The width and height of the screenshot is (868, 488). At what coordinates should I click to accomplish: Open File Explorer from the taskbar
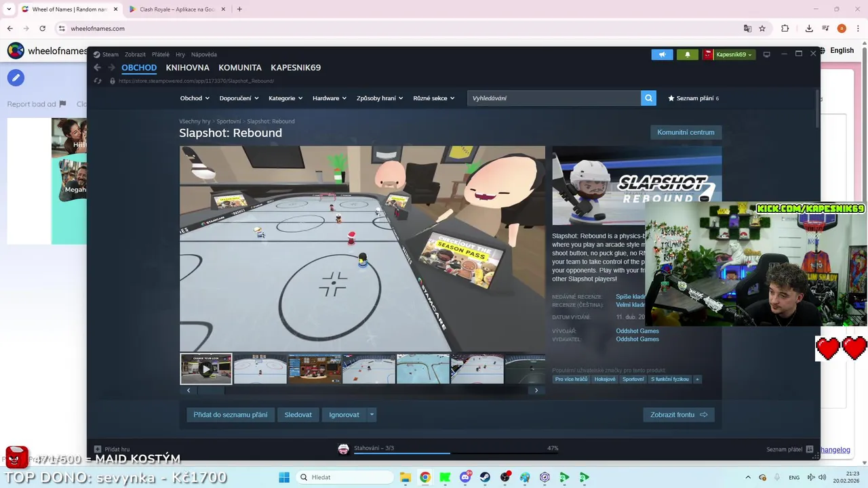coord(405,477)
